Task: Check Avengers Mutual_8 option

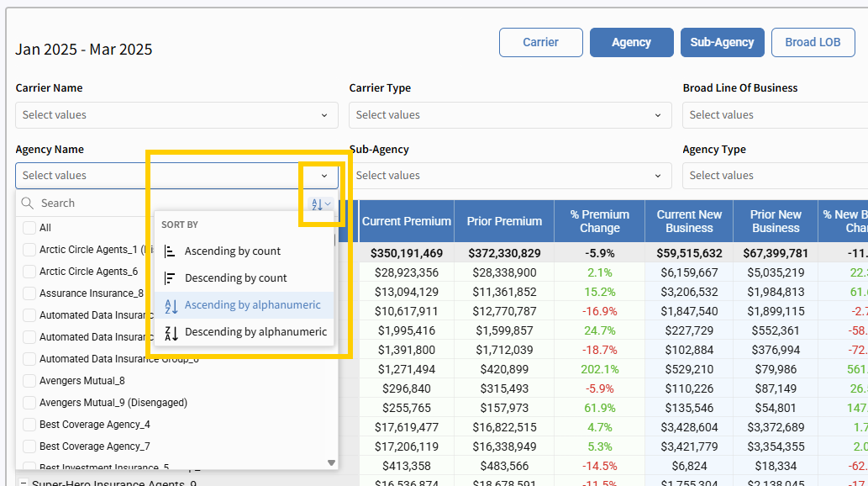Action: [x=29, y=381]
